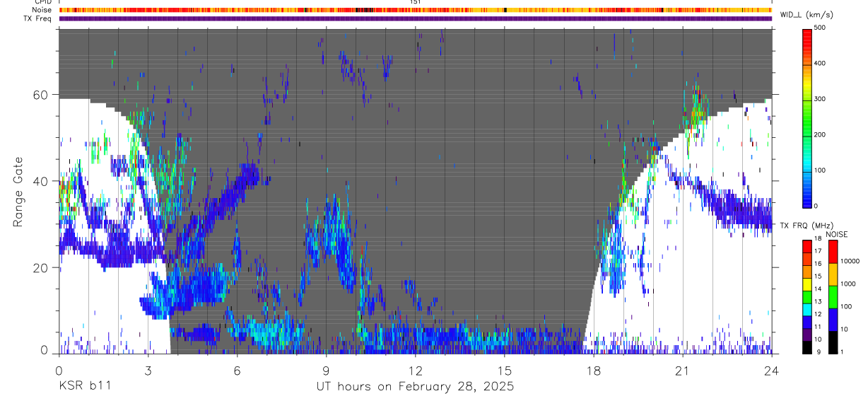868x401 pixels.
Task: Click the 'Range Gate' y-axis label
Action: (18, 191)
